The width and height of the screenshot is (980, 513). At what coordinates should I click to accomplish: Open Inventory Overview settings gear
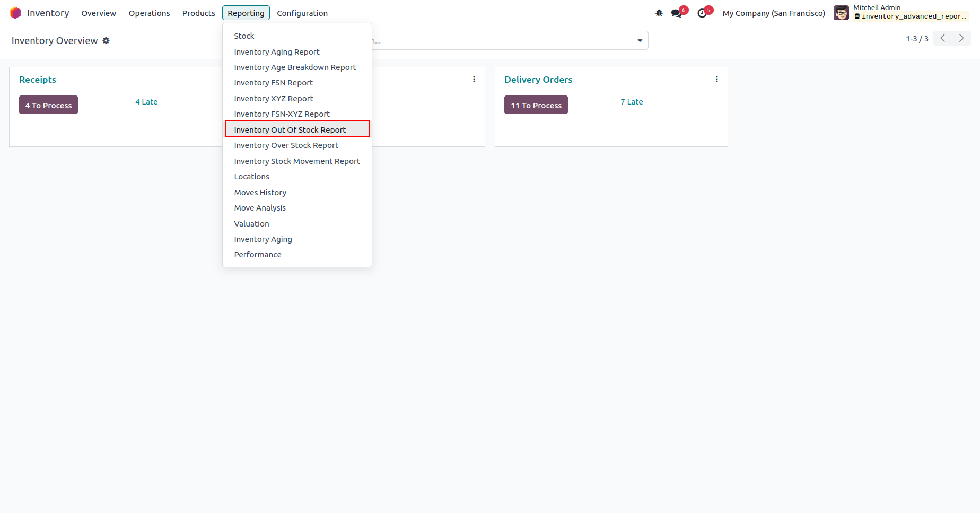click(106, 40)
